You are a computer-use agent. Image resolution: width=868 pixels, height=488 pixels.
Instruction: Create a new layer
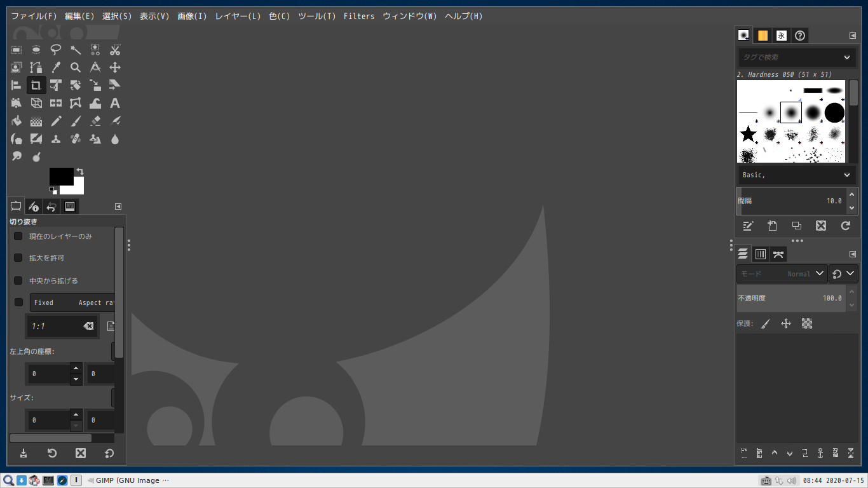pyautogui.click(x=744, y=453)
